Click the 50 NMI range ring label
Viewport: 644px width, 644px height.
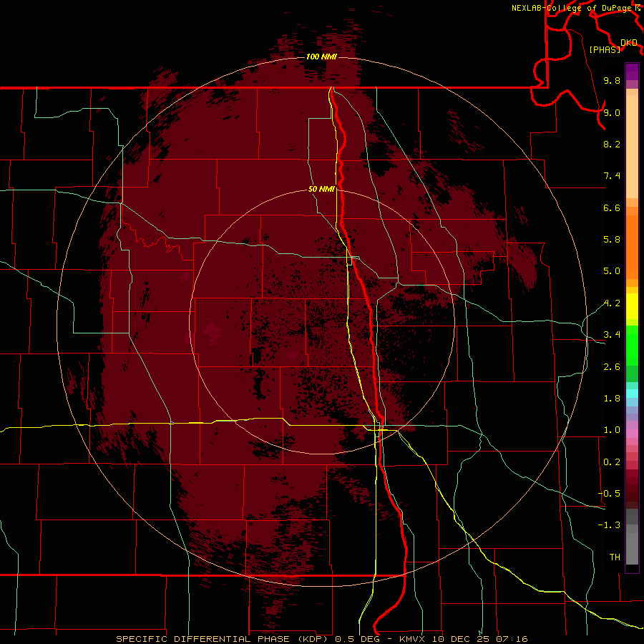point(321,189)
